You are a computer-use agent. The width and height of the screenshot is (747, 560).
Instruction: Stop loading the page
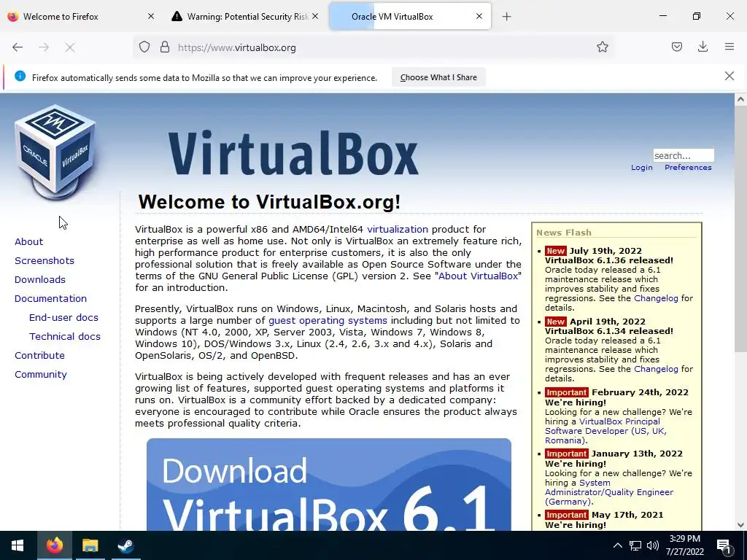(x=70, y=47)
